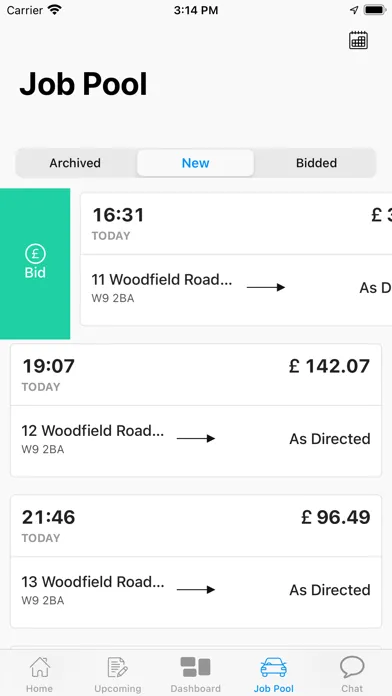392x696 pixels.
Task: Open the Upcoming notepad icon
Action: (x=117, y=668)
